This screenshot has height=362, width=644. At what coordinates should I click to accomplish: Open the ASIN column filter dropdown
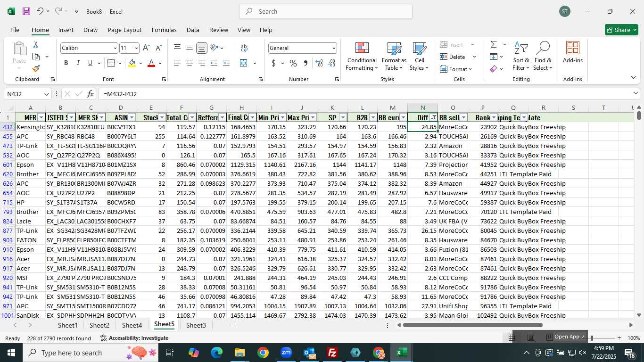click(x=132, y=117)
